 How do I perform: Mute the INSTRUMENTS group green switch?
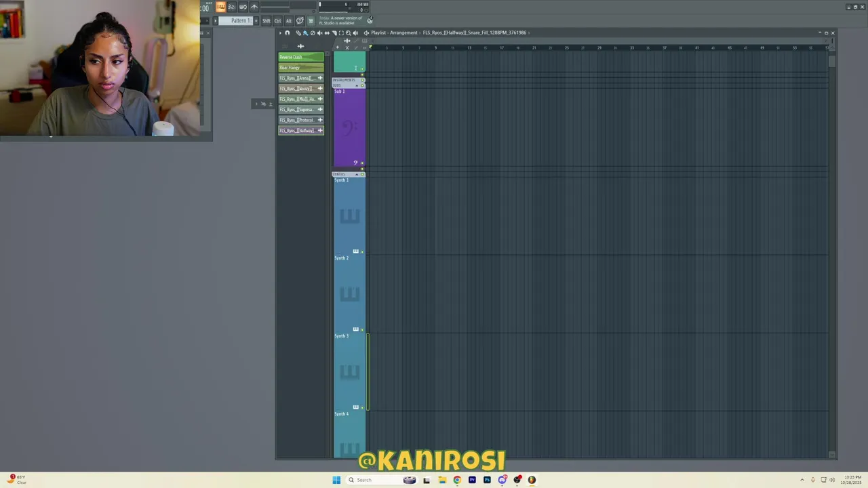[362, 80]
